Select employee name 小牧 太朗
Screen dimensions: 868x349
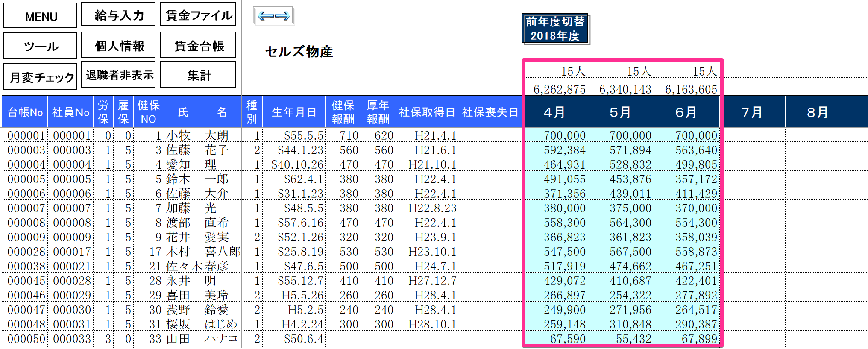point(202,135)
